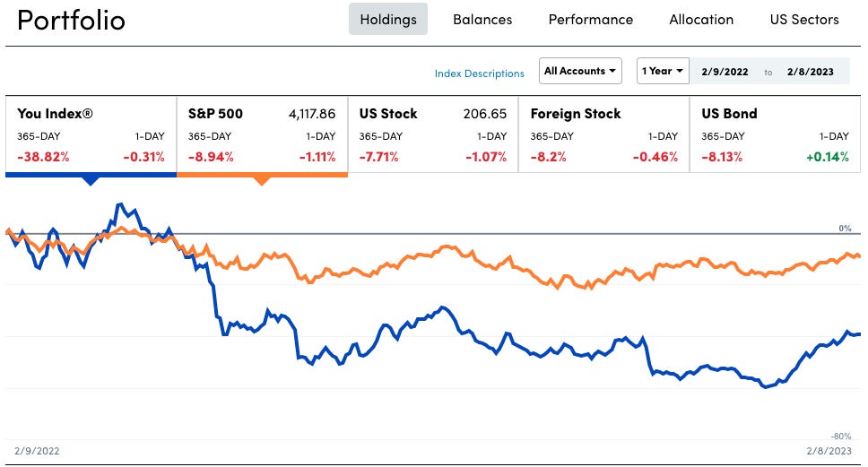Screen dimensions: 868x467
Task: Open the Holdings tab
Action: pos(387,19)
